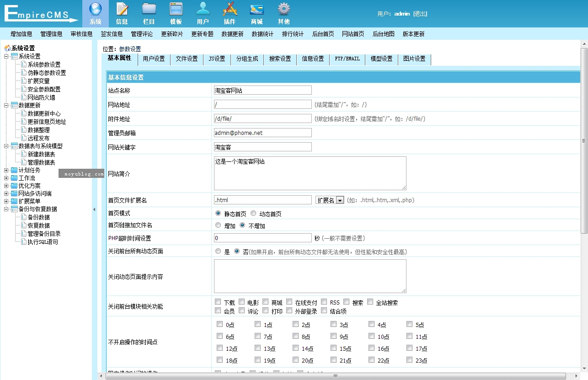Open the 信息 (Info) notepad icon
Image resolution: width=588 pixels, height=380 pixels.
122,9
